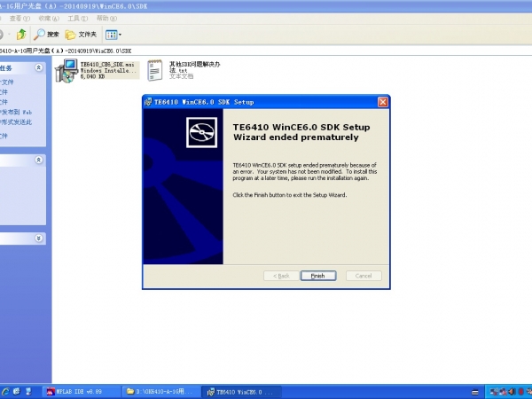Switch to MPLAB IDE taskbar button

tap(80, 391)
